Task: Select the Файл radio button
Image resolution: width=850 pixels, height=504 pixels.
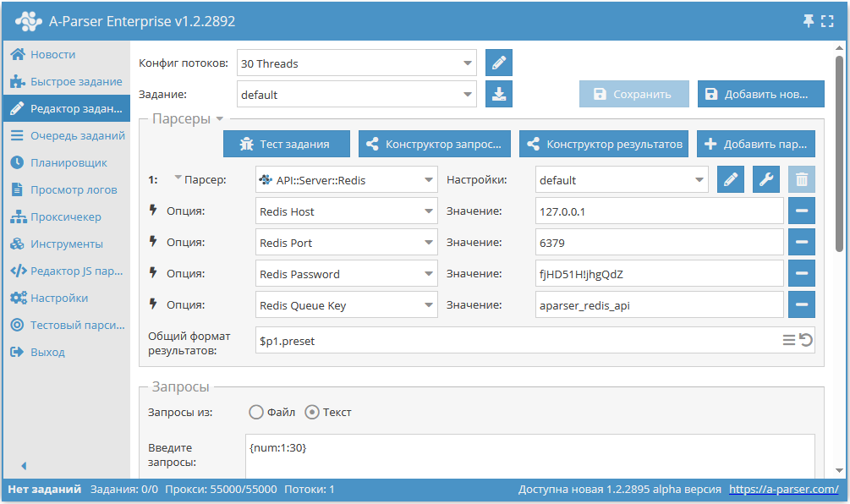Action: pos(256,413)
